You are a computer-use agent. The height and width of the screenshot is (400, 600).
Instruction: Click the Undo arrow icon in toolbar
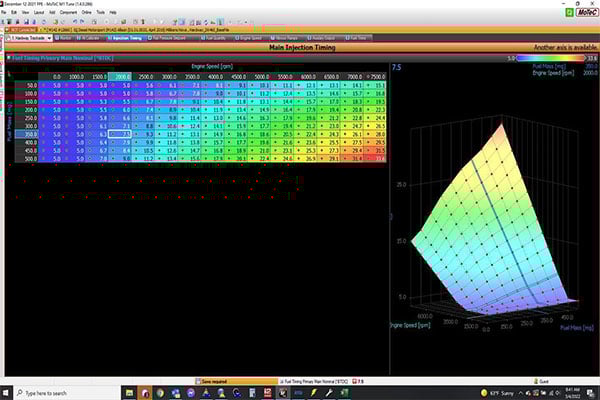pos(75,22)
